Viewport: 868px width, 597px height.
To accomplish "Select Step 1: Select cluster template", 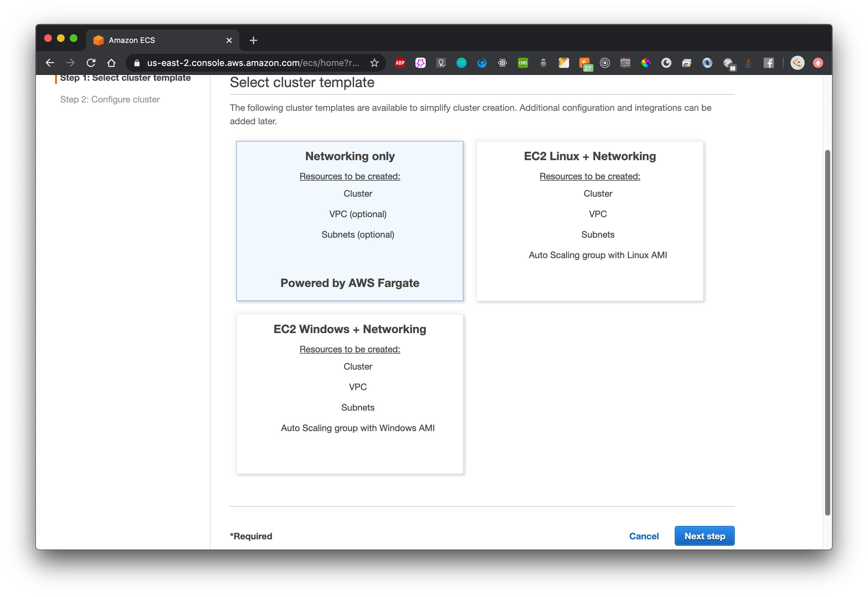I will (125, 78).
